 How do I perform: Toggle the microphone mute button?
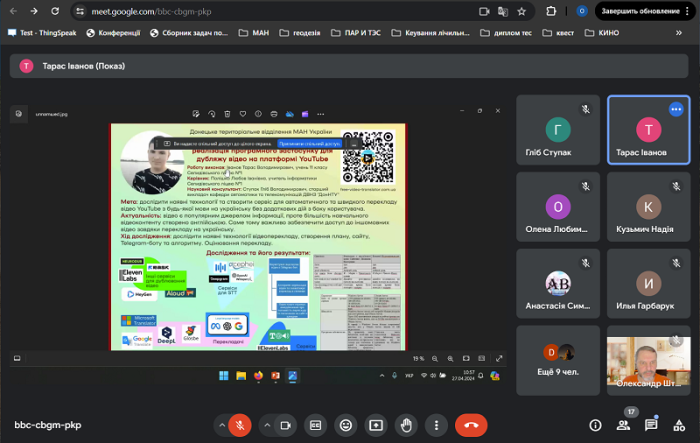click(x=240, y=424)
